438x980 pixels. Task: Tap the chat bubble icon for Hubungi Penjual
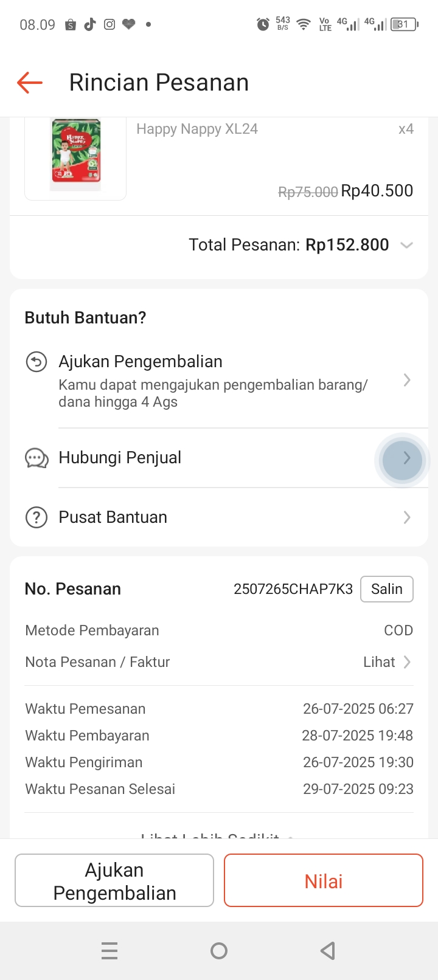click(x=36, y=458)
